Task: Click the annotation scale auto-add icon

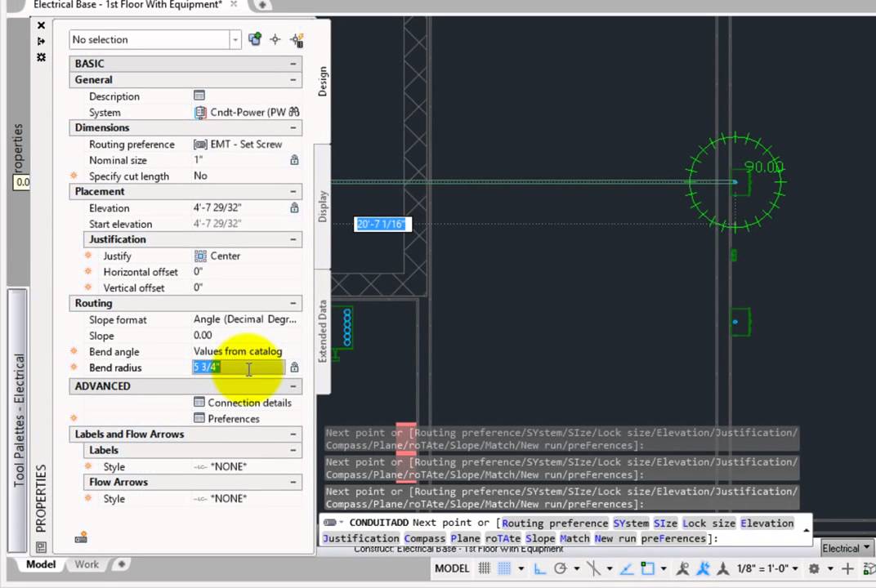Action: click(703, 568)
